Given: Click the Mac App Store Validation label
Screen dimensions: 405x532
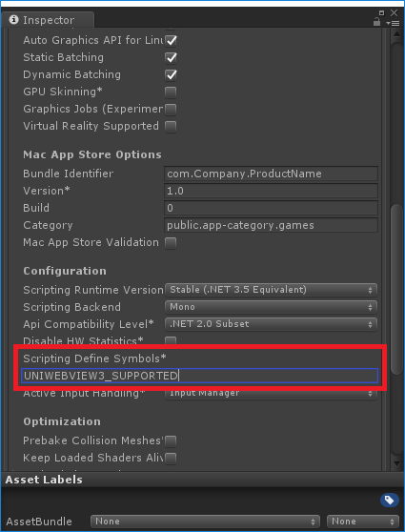Looking at the screenshot, I should click(91, 242).
